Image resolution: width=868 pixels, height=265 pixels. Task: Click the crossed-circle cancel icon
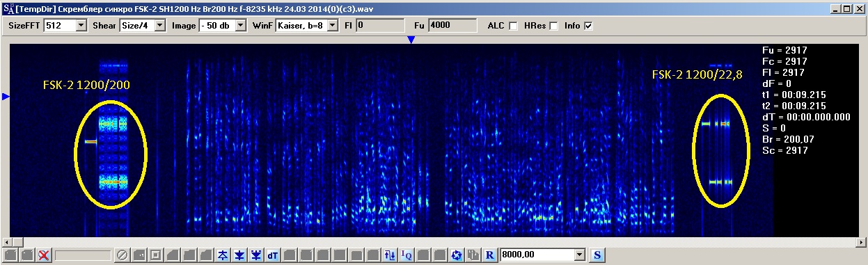click(x=122, y=255)
